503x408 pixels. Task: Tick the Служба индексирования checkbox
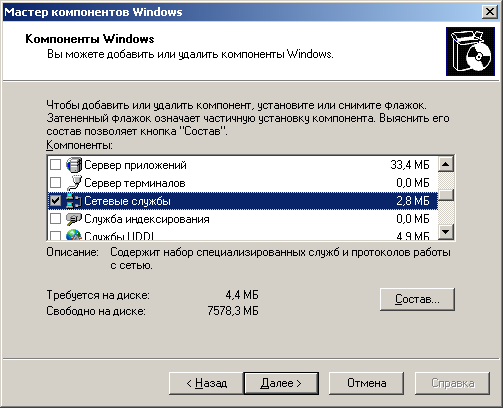click(x=55, y=219)
